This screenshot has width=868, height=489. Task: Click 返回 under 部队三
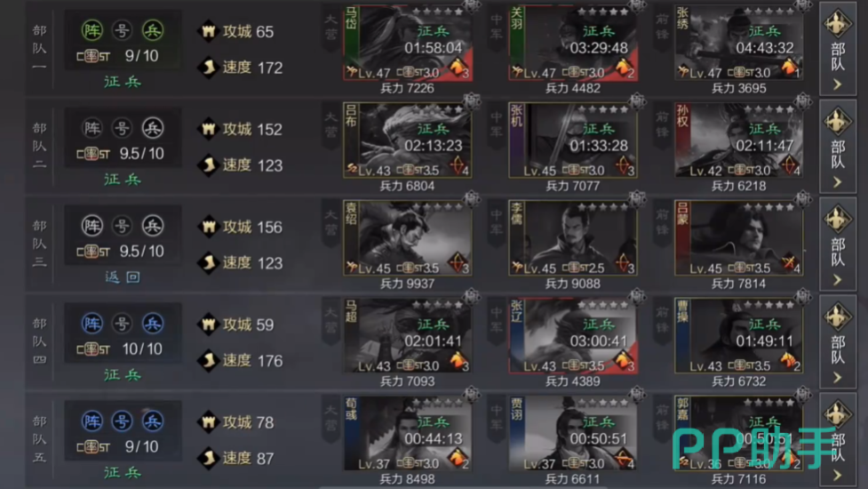(123, 277)
